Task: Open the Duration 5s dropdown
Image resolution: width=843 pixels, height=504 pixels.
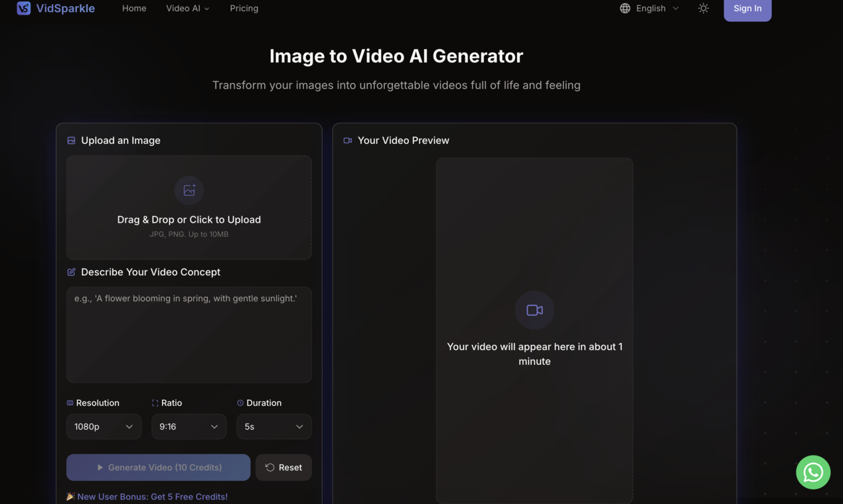Action: (274, 426)
